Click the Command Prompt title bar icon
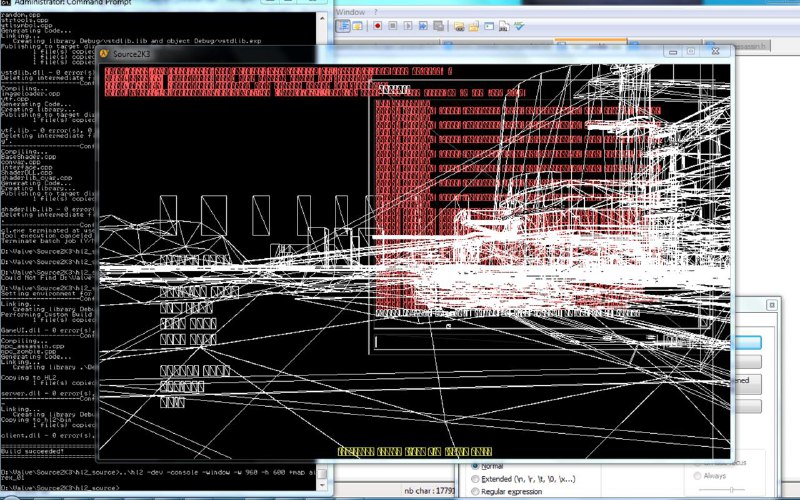The height and width of the screenshot is (500, 800). (x=5, y=3)
